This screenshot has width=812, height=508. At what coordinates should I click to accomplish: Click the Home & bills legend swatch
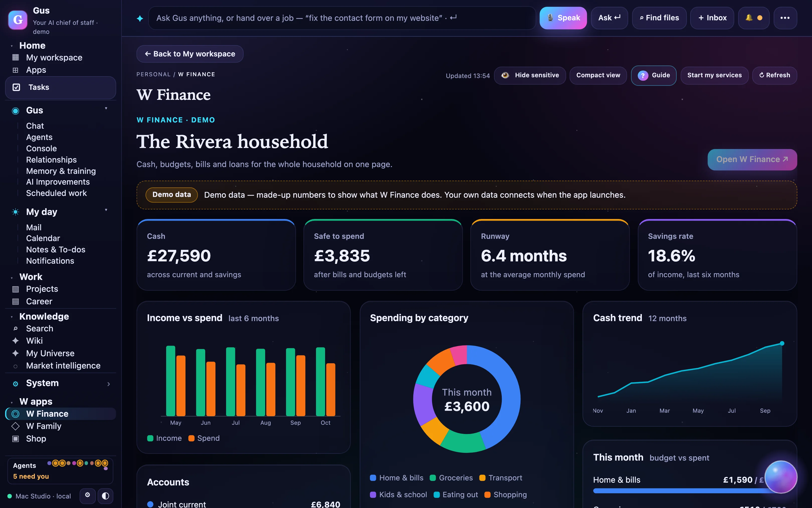click(x=373, y=478)
